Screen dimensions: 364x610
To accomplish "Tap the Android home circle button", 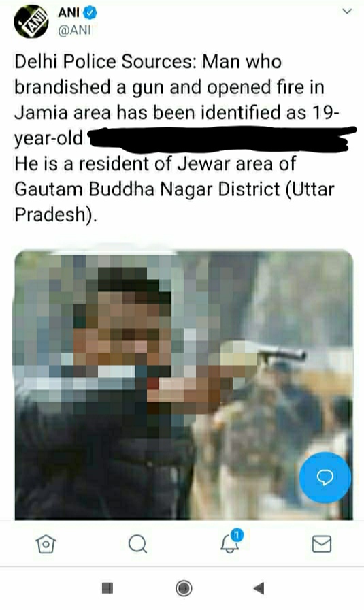I will point(184,588).
